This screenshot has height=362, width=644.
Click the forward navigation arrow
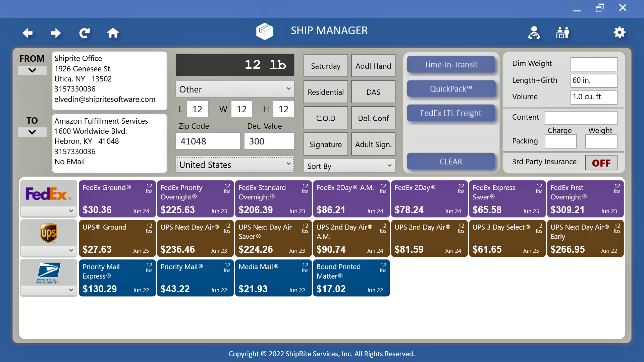56,33
